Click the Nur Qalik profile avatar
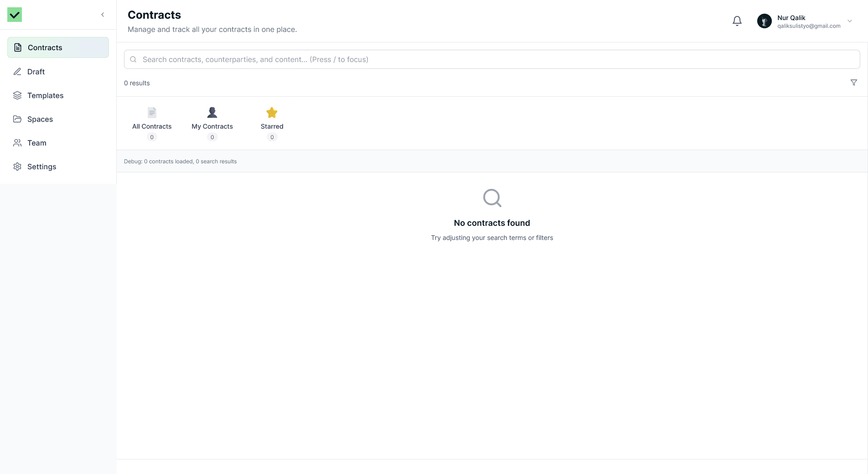 764,21
